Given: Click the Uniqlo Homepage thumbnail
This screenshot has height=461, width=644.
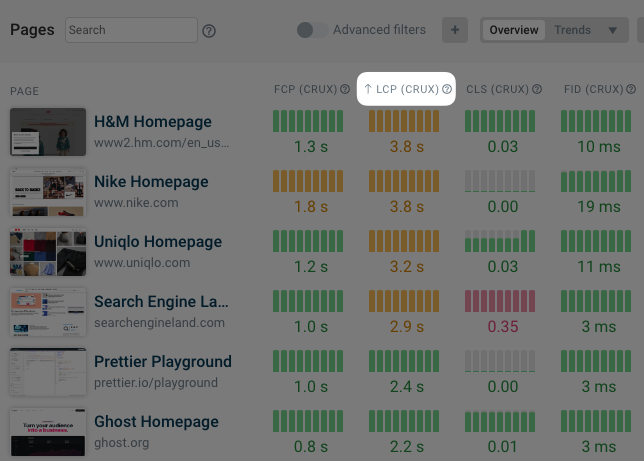Looking at the screenshot, I should (x=48, y=252).
